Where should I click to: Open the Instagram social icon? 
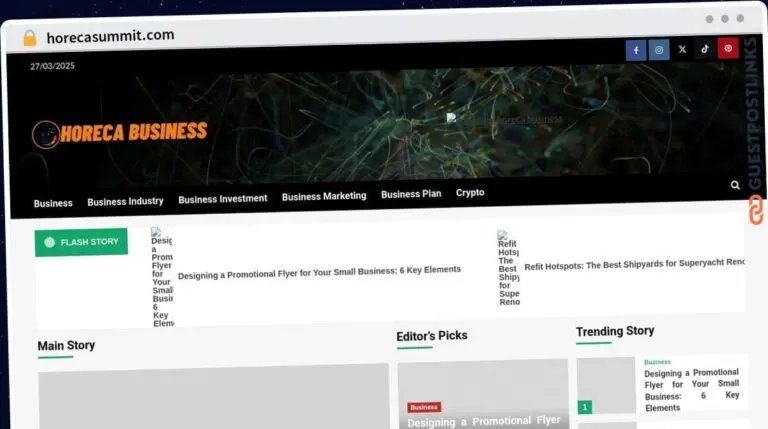(659, 49)
